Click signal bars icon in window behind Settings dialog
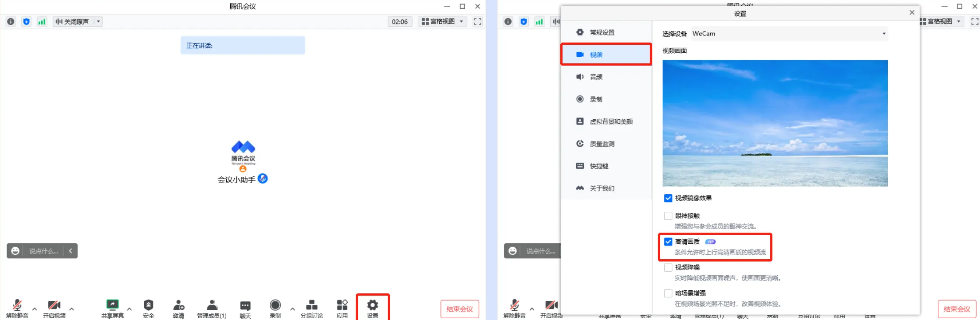 pos(539,22)
